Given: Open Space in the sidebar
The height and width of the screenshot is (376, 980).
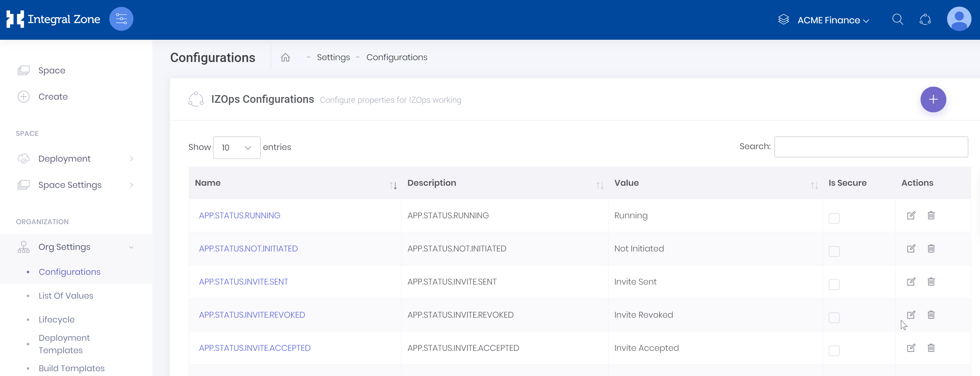Looking at the screenshot, I should tap(52, 70).
